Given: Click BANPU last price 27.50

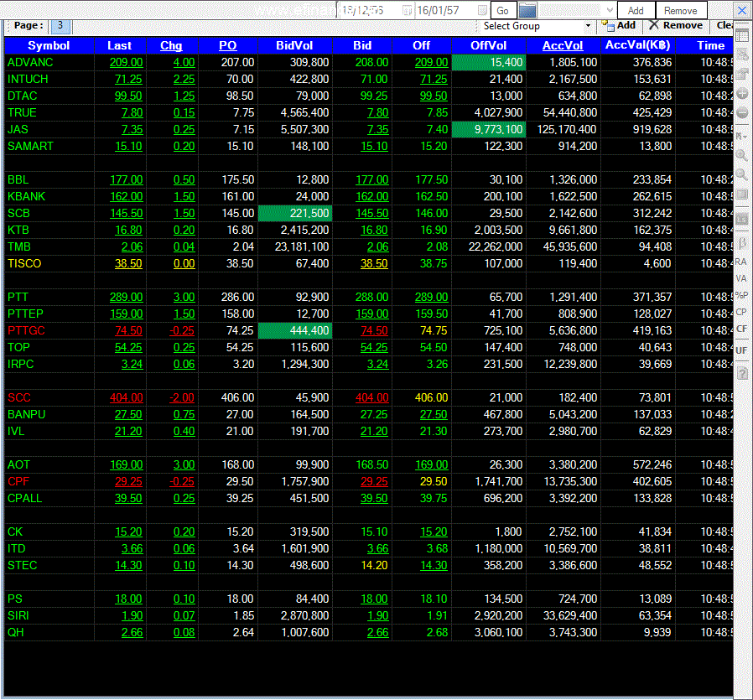Looking at the screenshot, I should coord(128,414).
